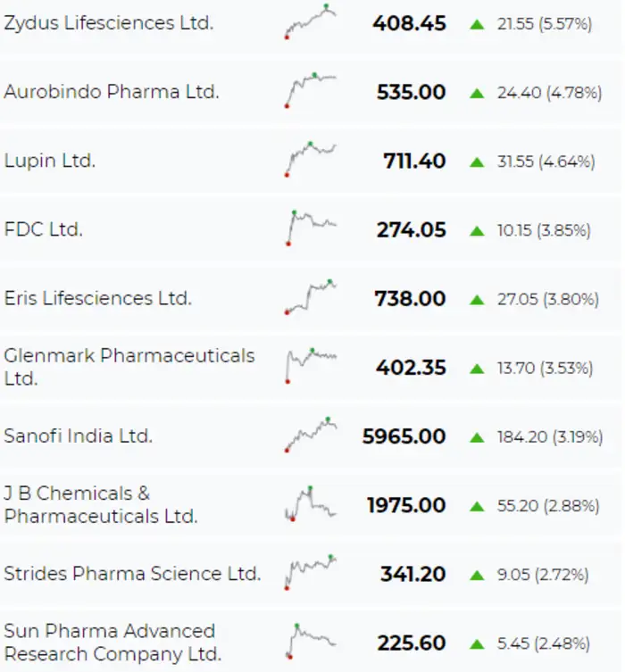Select Lupin Ltd. company name
This screenshot has width=625, height=672.
[50, 161]
